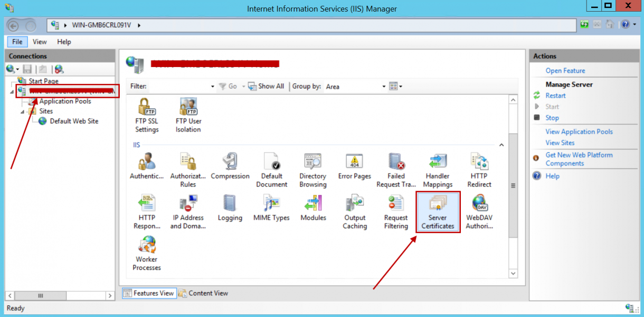Image resolution: width=644 pixels, height=317 pixels.
Task: Click the Back navigation arrow button
Action: point(13,25)
